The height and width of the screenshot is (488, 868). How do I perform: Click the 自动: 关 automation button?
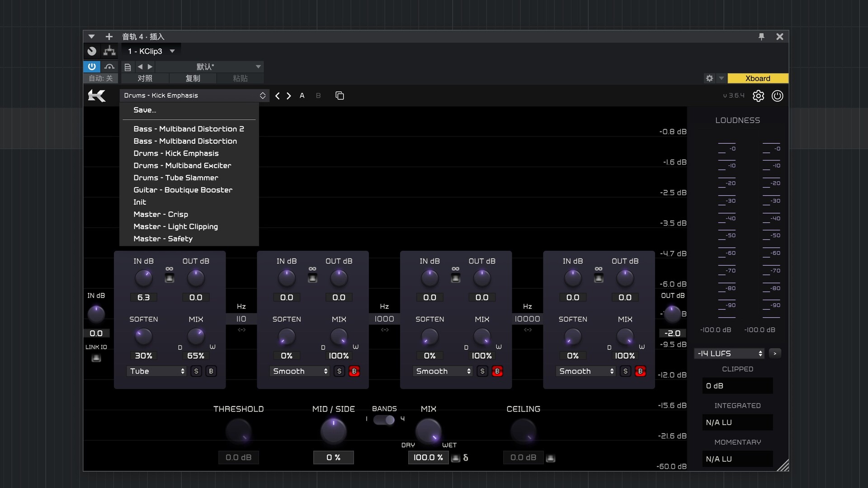tap(101, 79)
